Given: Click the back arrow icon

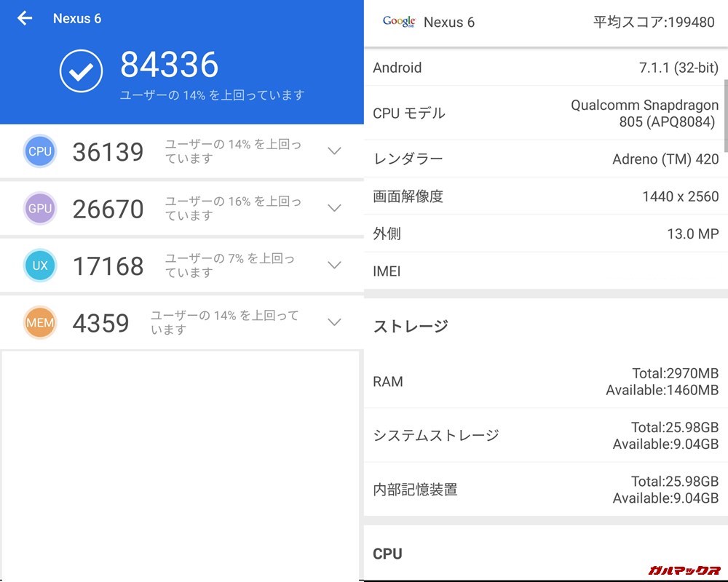Looking at the screenshot, I should tap(24, 18).
